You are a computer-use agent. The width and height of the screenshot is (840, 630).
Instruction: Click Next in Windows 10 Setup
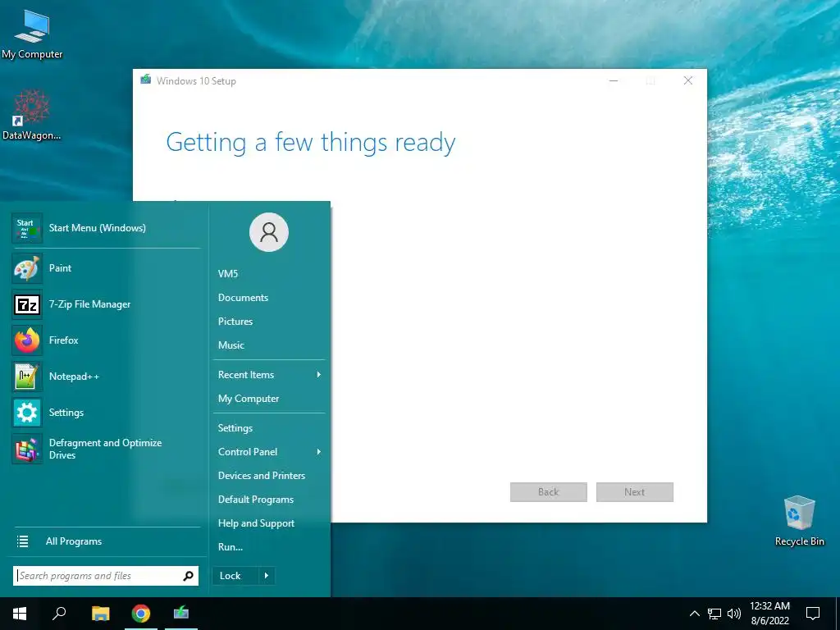(x=634, y=492)
